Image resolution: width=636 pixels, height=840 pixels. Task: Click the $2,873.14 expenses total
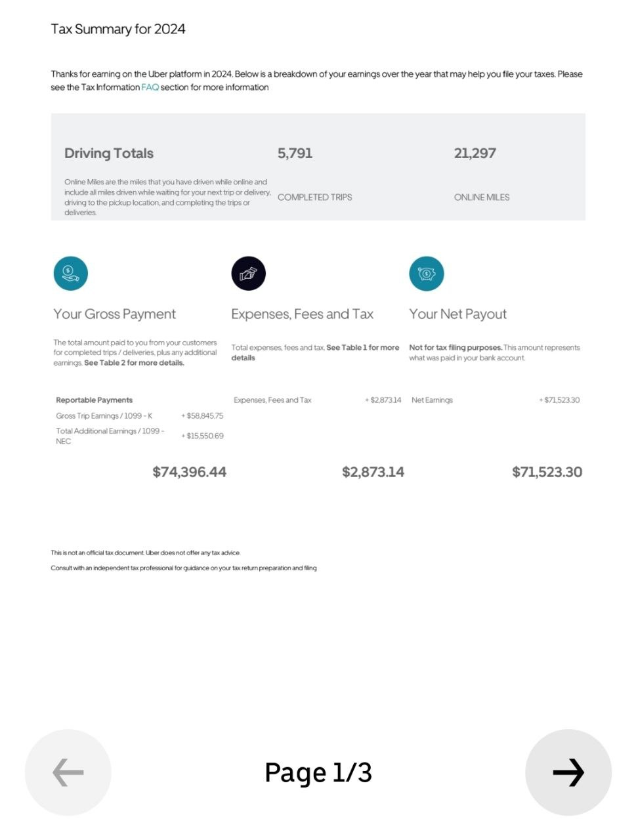[x=373, y=472]
